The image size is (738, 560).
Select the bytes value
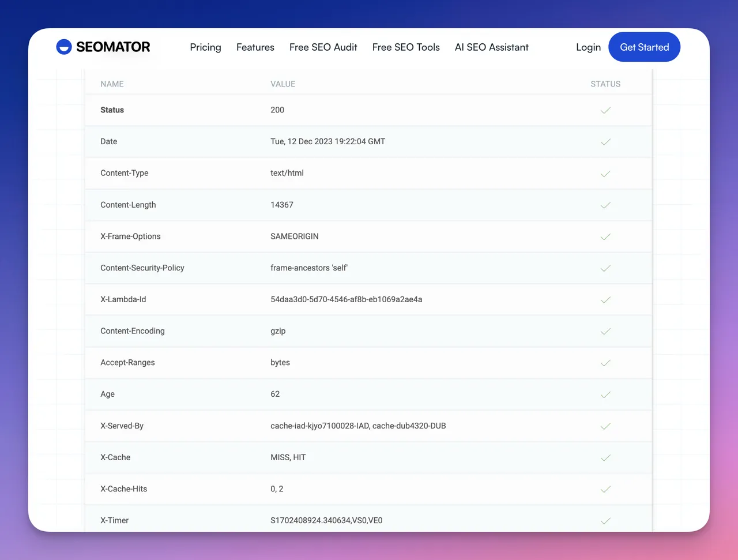point(280,363)
